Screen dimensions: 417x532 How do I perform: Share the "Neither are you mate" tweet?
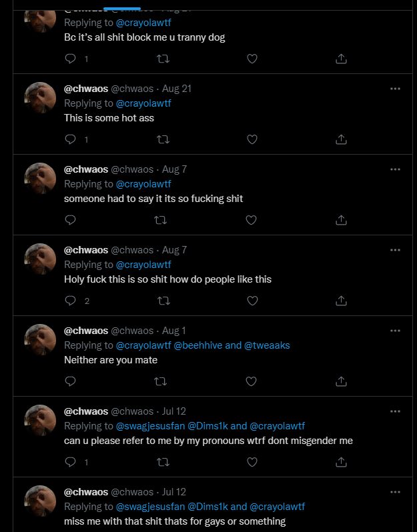pos(341,381)
